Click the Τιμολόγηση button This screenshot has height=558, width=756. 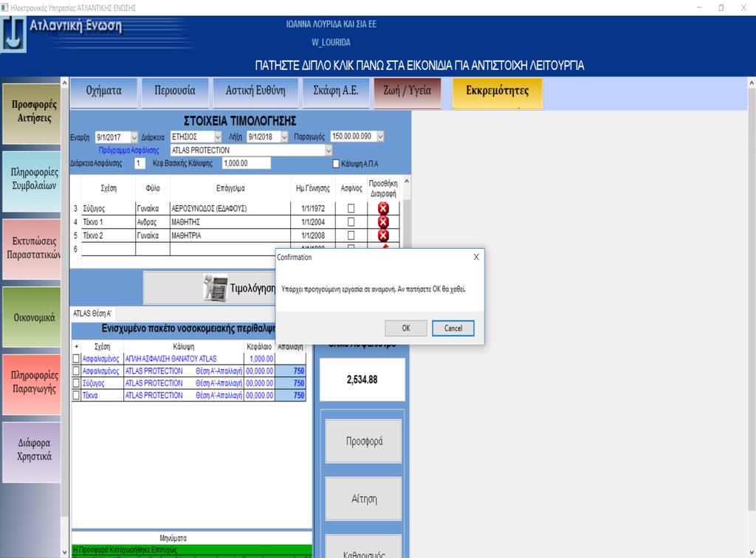[x=210, y=288]
